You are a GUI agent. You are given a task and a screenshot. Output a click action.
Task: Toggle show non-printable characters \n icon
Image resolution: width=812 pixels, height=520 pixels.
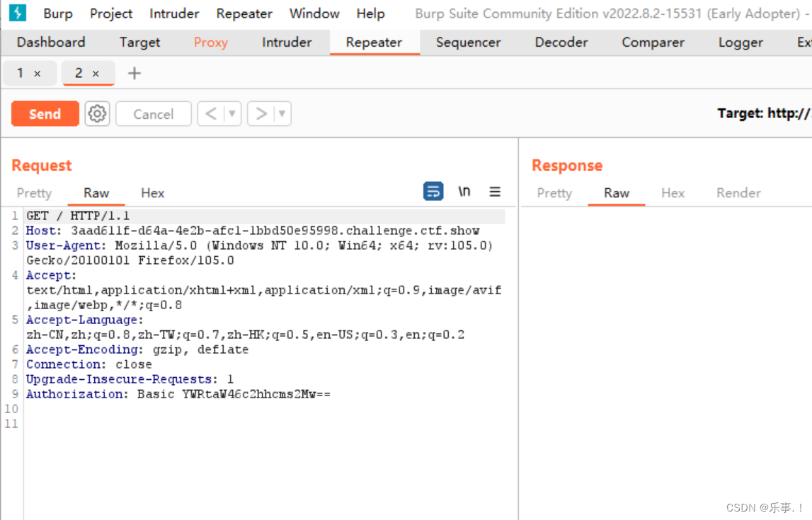[464, 191]
